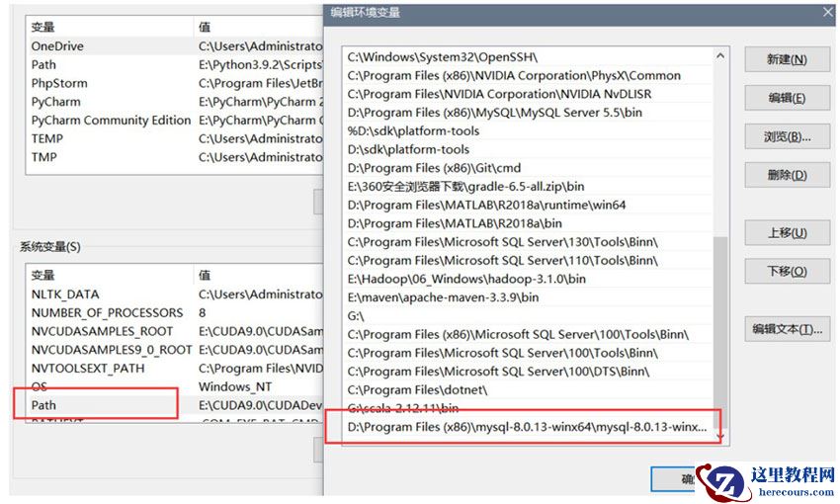Click system variables 值 column header
Image resolution: width=840 pixels, height=504 pixels.
(258, 276)
